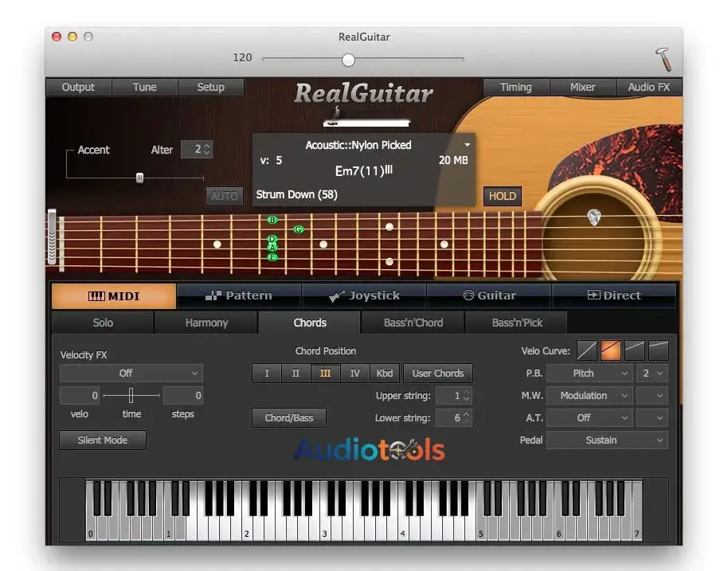Image resolution: width=728 pixels, height=571 pixels.
Task: Click the User Chords button
Action: click(437, 373)
